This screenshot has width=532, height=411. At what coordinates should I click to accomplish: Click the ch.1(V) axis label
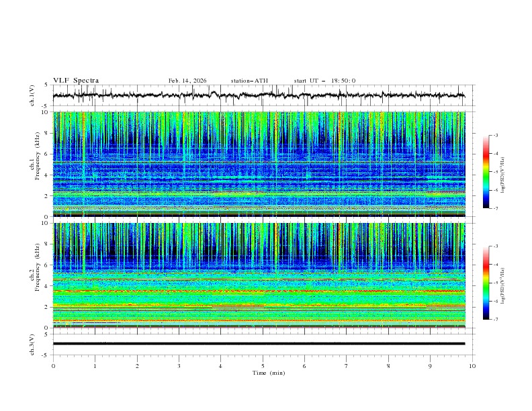32,95
